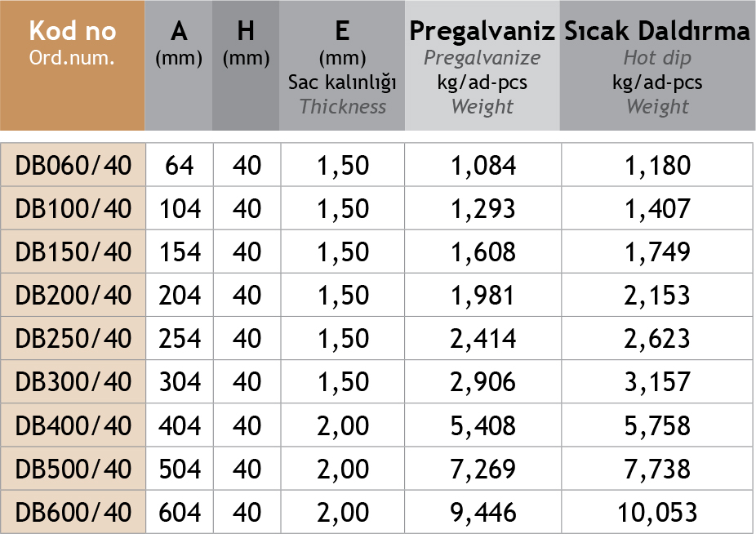Viewport: 756px width, 534px height.
Task: Click the Pregalvaniz weight column header
Action: (x=483, y=66)
